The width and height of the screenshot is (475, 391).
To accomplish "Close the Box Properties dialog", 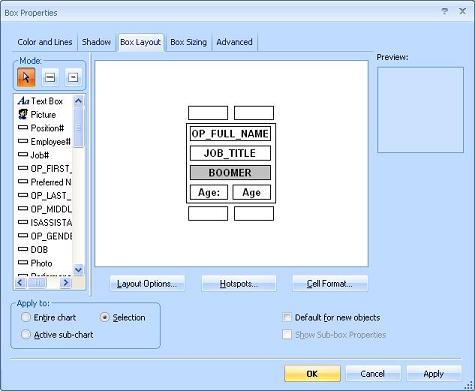I will (462, 11).
